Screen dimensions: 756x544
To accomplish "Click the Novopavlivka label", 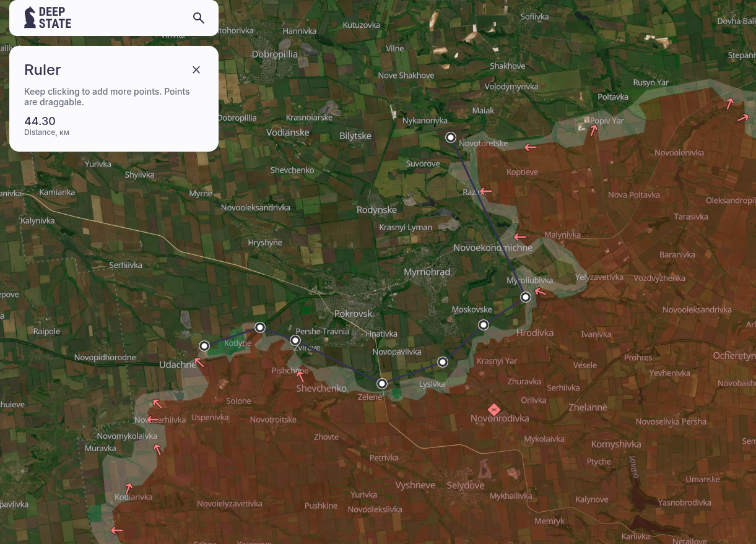I will click(397, 352).
